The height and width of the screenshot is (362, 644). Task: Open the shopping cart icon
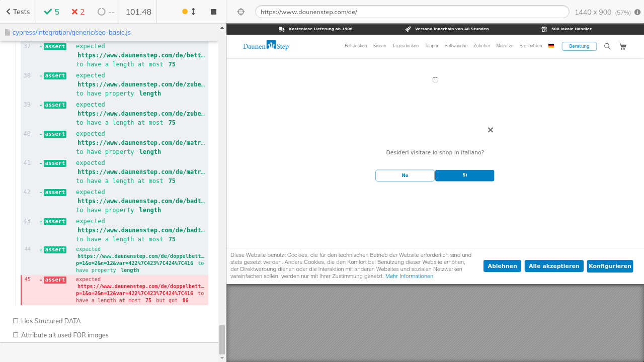pyautogui.click(x=623, y=46)
